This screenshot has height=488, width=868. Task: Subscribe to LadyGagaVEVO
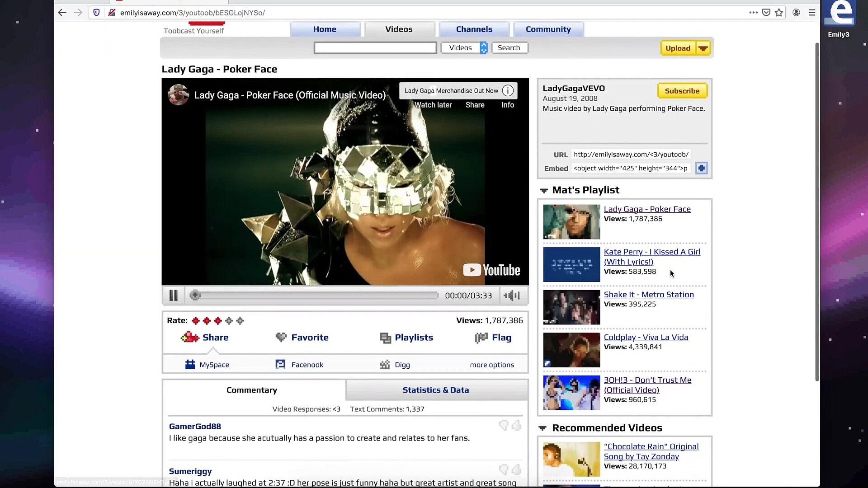click(682, 91)
